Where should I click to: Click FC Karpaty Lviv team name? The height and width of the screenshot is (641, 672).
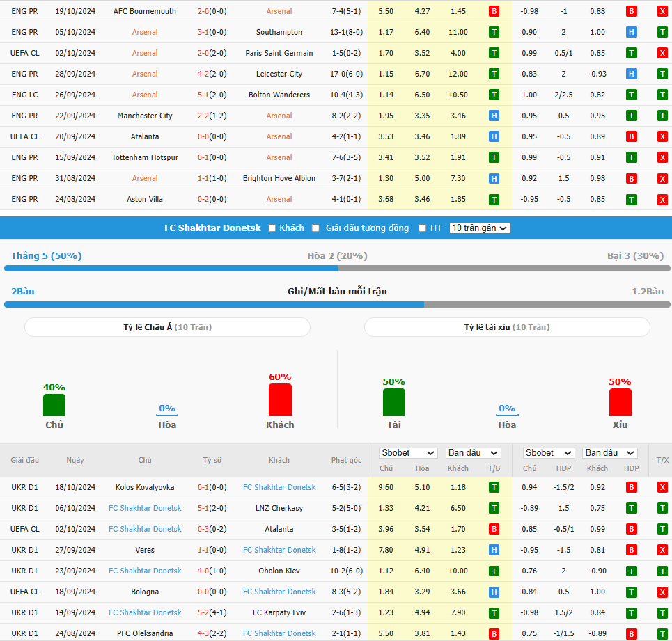279,612
